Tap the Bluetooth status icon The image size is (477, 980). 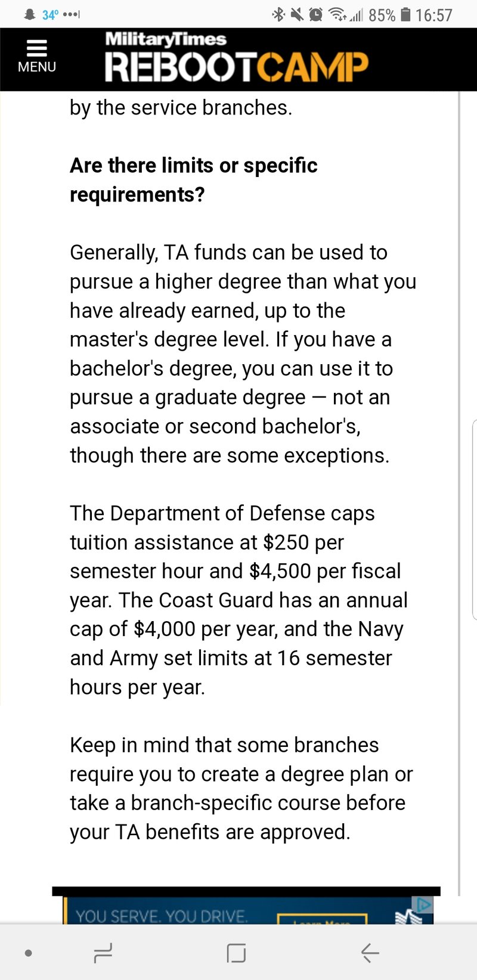coord(278,15)
